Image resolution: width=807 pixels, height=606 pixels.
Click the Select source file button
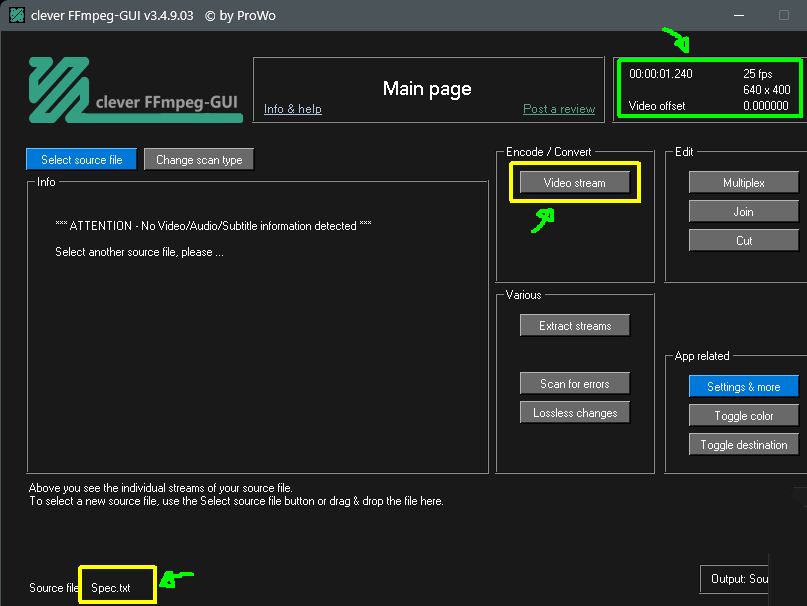point(81,160)
